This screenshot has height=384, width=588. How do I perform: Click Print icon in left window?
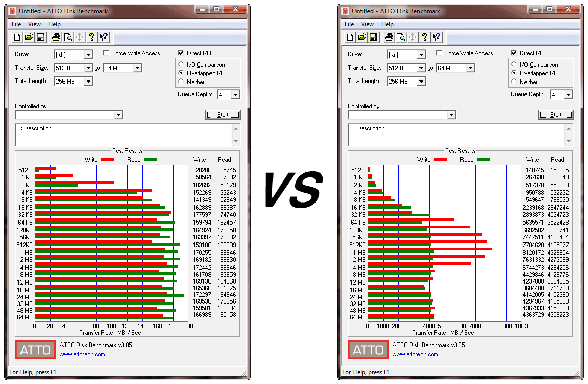56,37
